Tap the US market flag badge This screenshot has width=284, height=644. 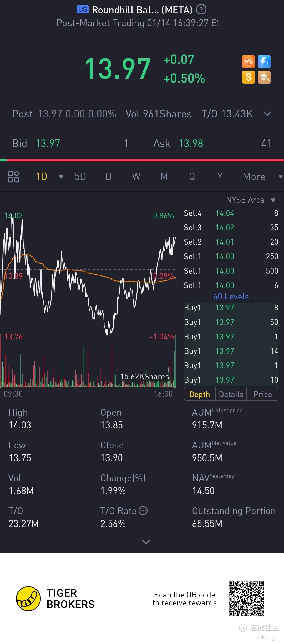pos(83,9)
